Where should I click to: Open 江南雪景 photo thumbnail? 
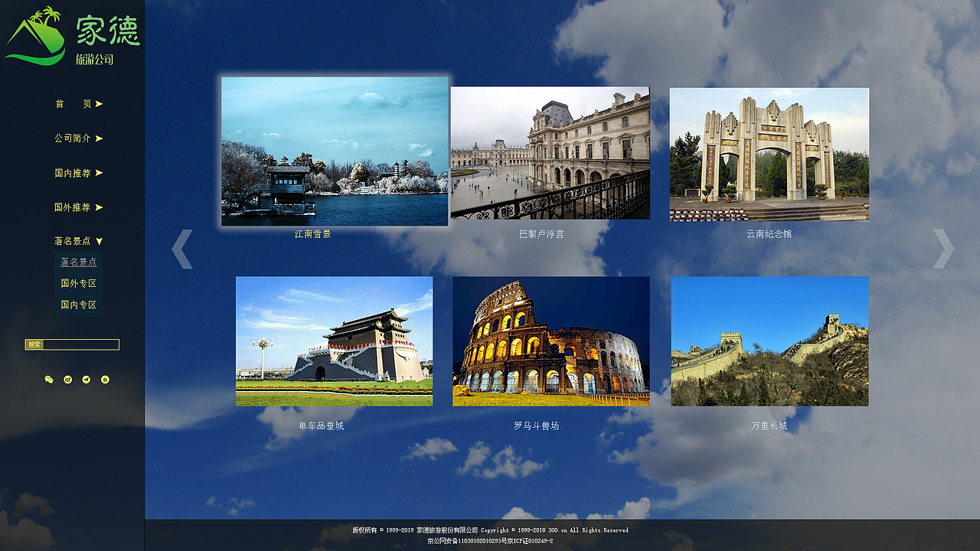(x=335, y=152)
